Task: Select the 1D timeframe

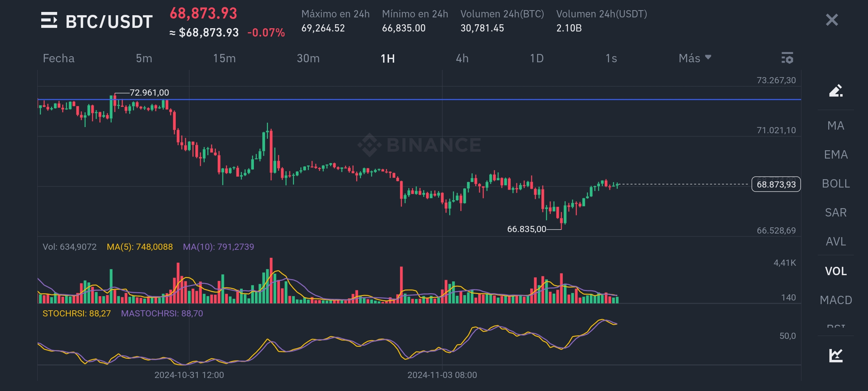Action: tap(537, 58)
